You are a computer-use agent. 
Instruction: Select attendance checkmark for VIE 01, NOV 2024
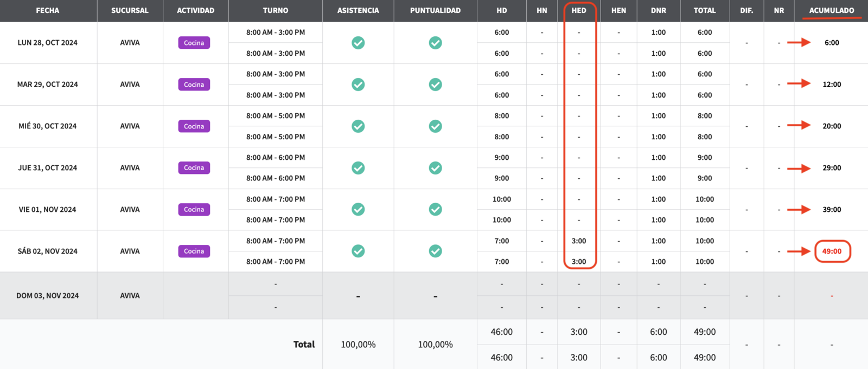pos(358,209)
